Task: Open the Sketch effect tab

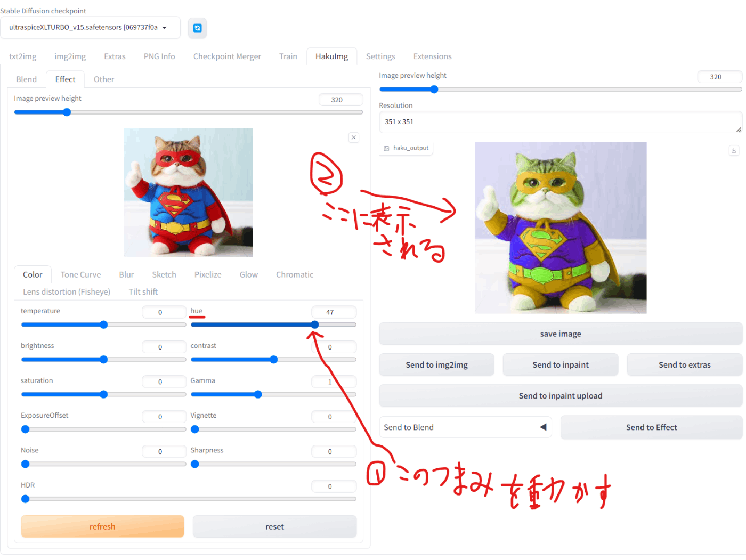Action: pyautogui.click(x=164, y=275)
